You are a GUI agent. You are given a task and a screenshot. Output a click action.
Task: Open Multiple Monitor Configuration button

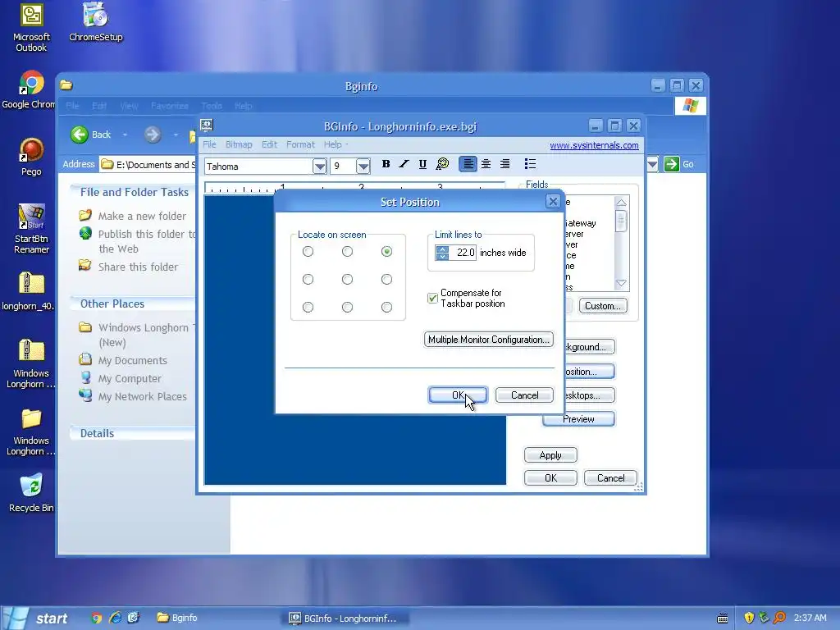[489, 339]
